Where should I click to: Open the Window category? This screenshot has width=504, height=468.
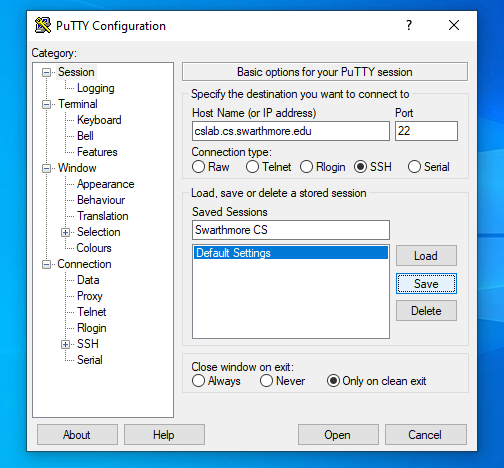[77, 168]
